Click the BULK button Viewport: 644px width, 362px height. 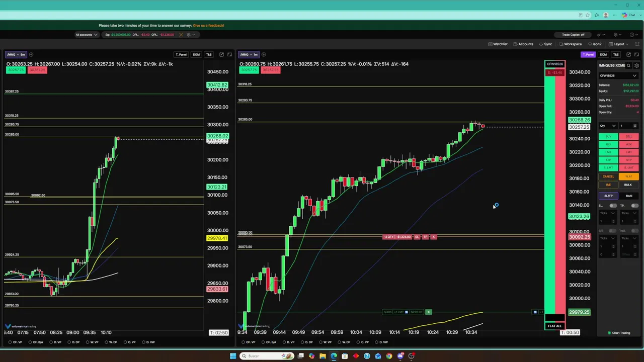click(x=629, y=185)
